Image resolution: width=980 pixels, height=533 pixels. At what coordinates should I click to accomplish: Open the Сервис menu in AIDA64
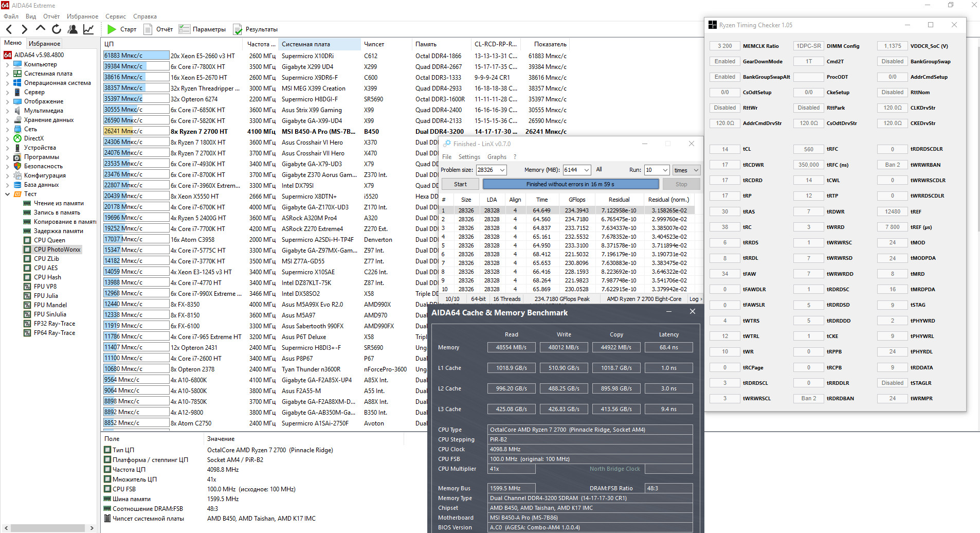click(116, 16)
